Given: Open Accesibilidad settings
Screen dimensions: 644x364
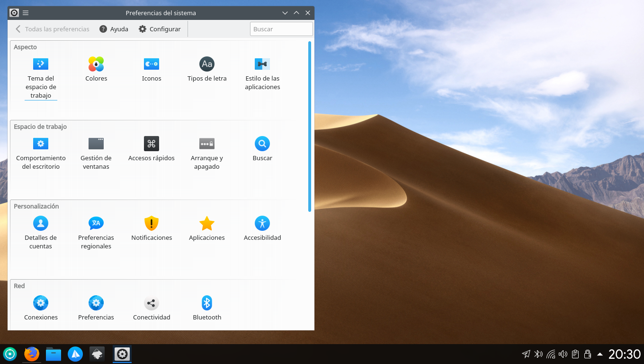Looking at the screenshot, I should [262, 228].
